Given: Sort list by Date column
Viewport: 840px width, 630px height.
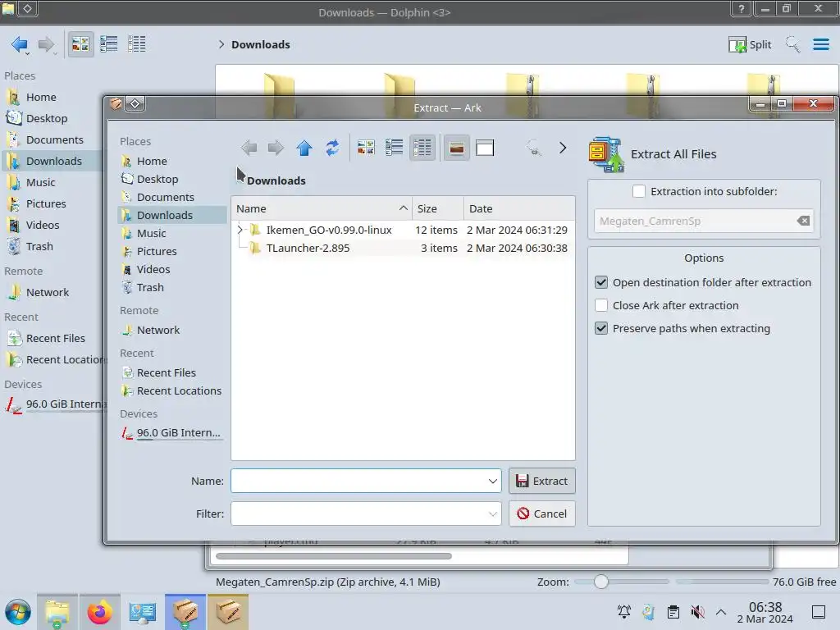Looking at the screenshot, I should pos(519,208).
